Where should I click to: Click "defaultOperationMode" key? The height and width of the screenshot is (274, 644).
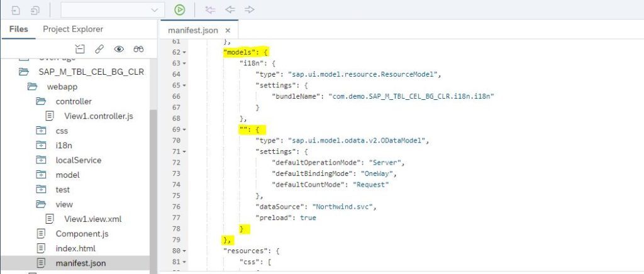[x=316, y=162]
